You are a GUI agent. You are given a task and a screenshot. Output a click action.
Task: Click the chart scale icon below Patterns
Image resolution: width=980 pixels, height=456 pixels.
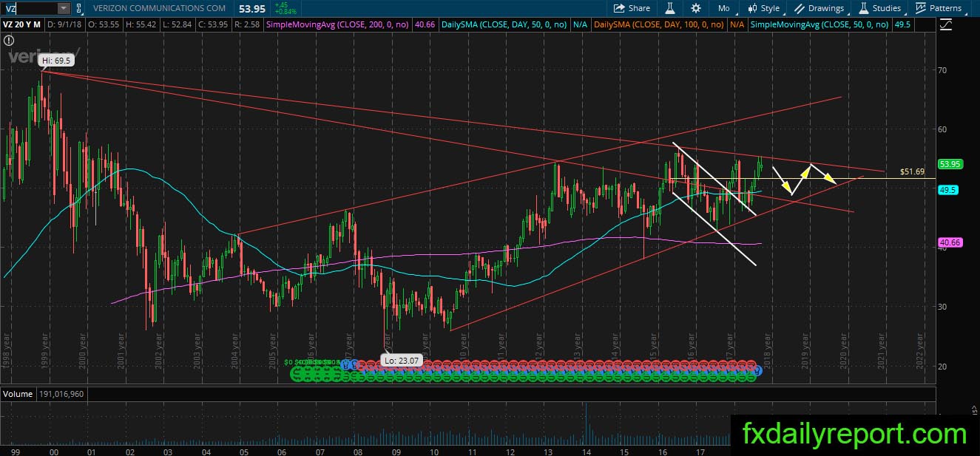(x=946, y=24)
